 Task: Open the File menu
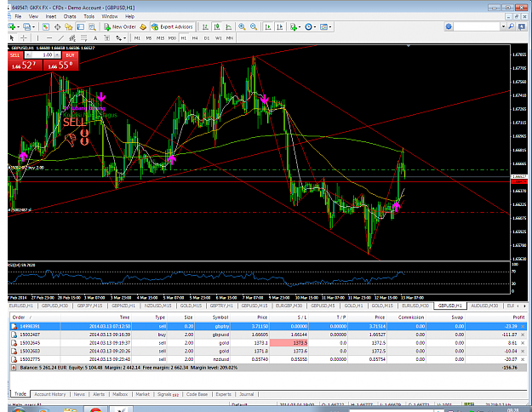[x=18, y=16]
